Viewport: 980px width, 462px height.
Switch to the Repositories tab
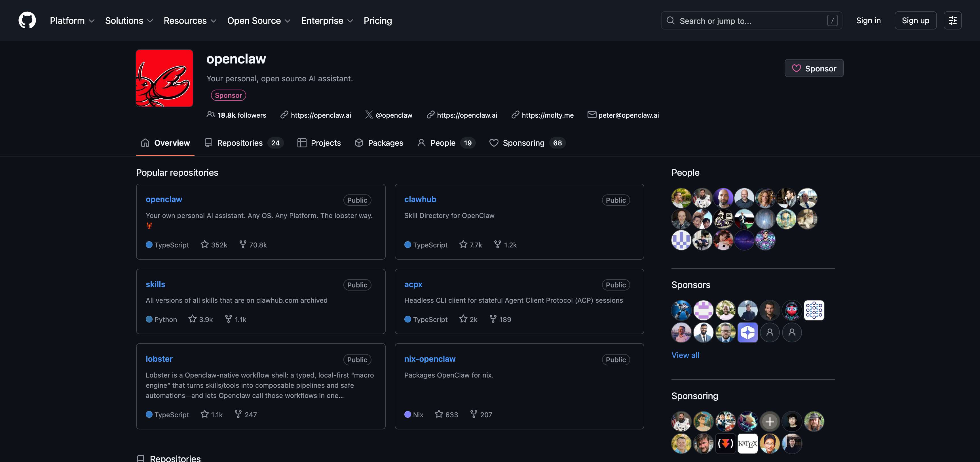240,143
